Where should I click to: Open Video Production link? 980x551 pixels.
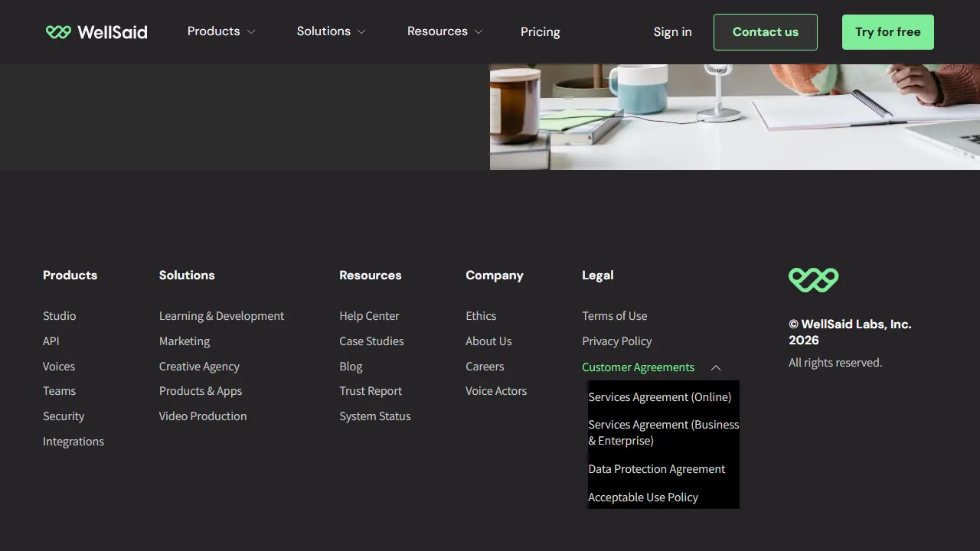pyautogui.click(x=203, y=416)
